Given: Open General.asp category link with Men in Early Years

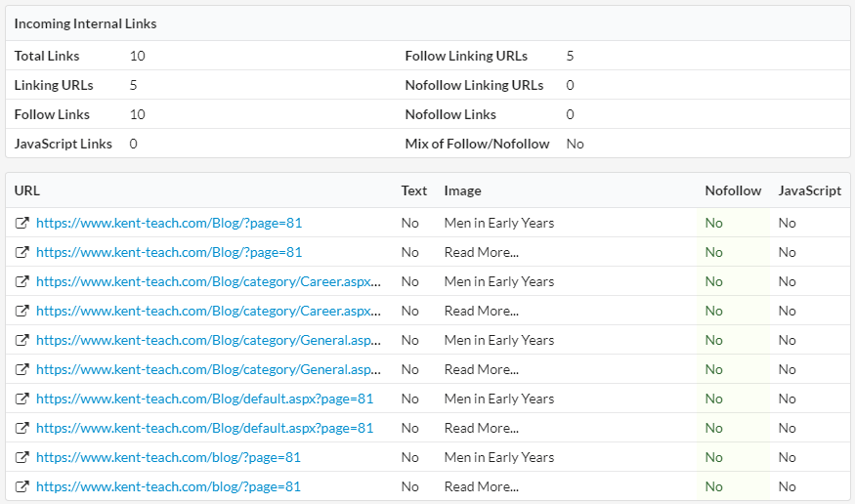Looking at the screenshot, I should [208, 341].
